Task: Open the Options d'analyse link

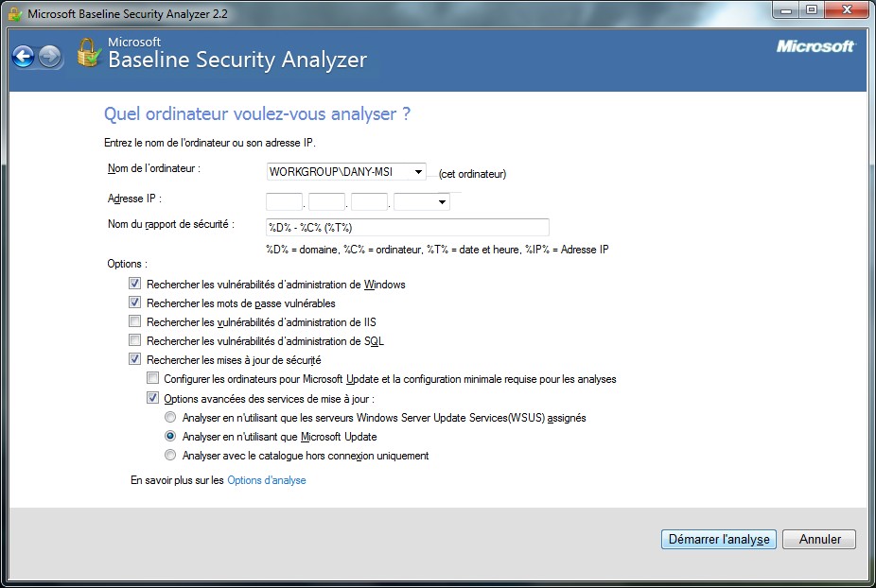Action: [267, 480]
